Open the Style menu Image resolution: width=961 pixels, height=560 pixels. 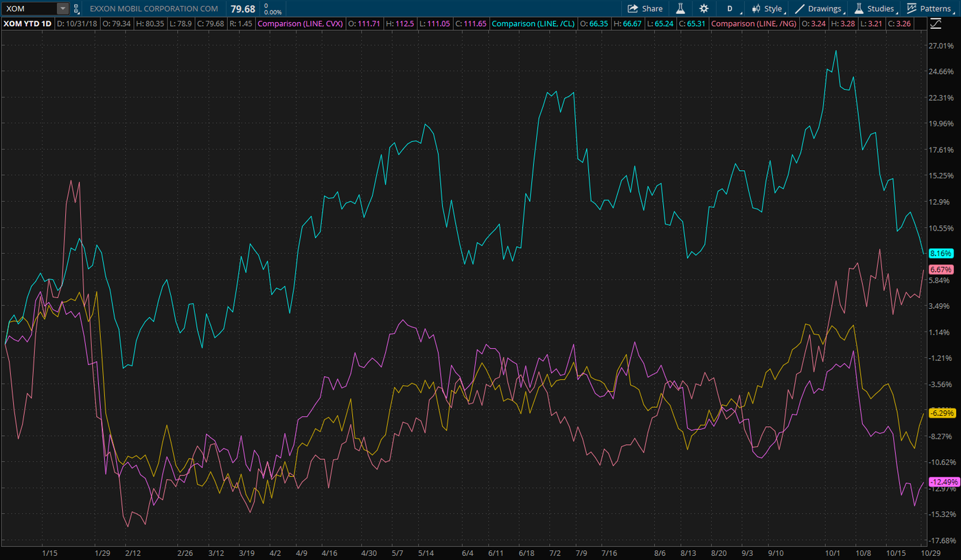[x=767, y=9]
